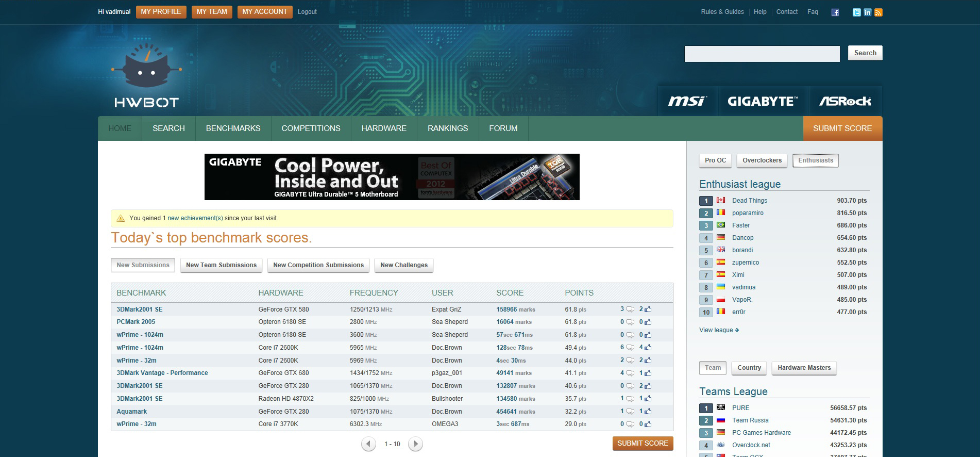This screenshot has width=980, height=457.
Task: Like the Core i7 2600K 5969 MHz score
Action: [648, 361]
